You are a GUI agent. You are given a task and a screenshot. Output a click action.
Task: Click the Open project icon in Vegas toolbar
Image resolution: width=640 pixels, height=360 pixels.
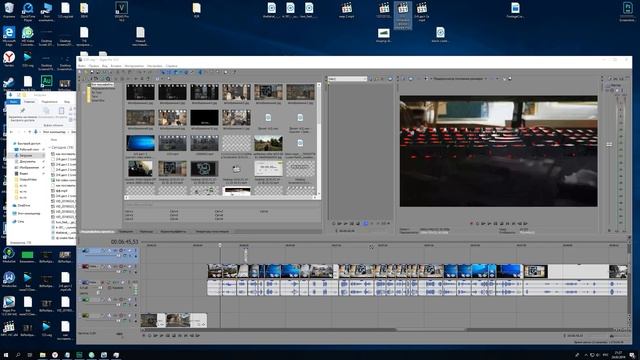(86, 72)
